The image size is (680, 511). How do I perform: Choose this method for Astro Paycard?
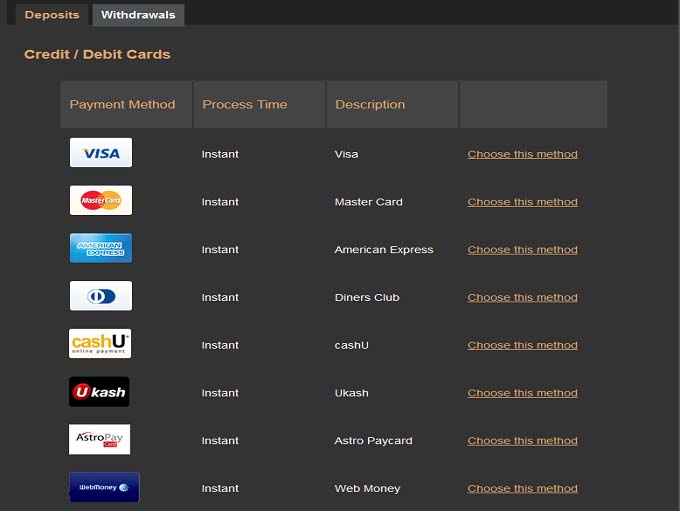(x=522, y=441)
